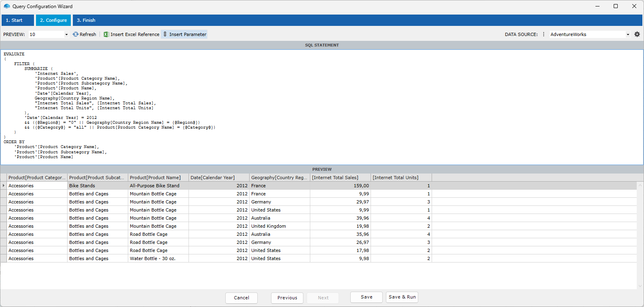Click the Product[Product Name] column header
This screenshot has height=307, width=644.
[x=159, y=178]
